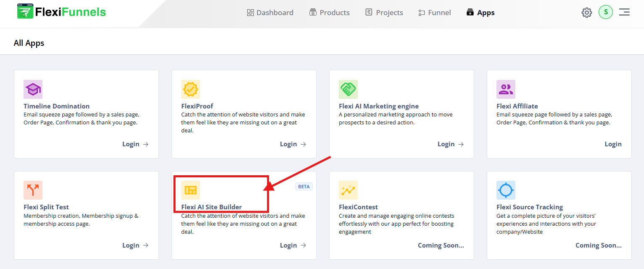Click the FlexiContest title
Screen dimensions: 644x269
tap(358, 207)
